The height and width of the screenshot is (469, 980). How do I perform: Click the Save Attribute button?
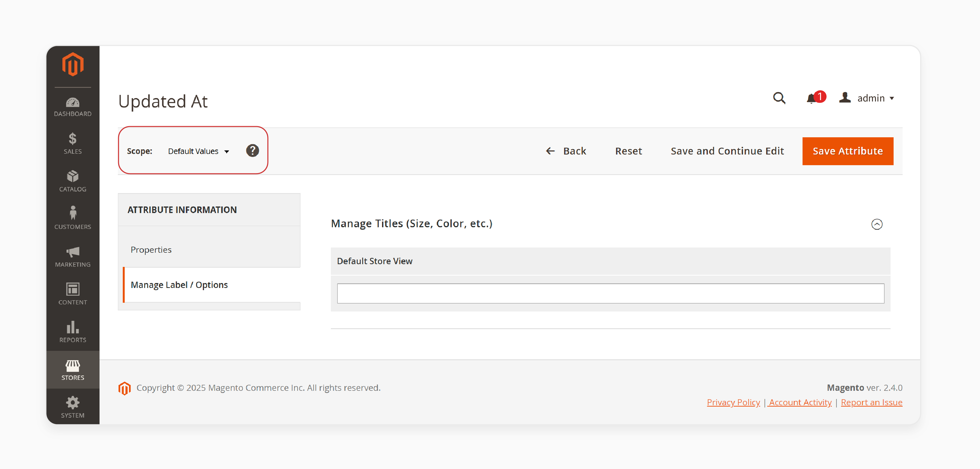[x=848, y=151]
